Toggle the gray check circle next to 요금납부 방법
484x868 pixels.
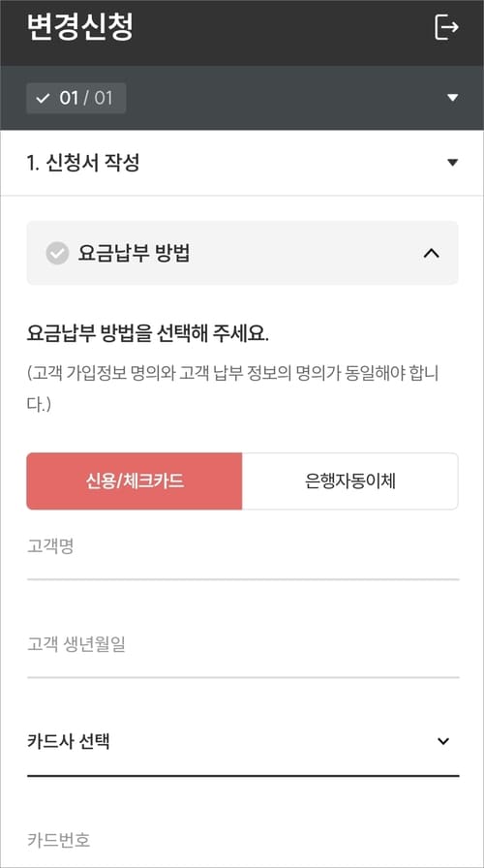click(x=57, y=254)
